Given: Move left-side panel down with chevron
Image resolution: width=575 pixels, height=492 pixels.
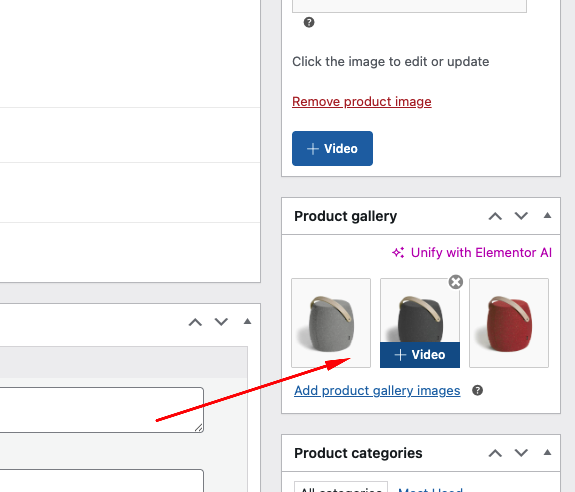Looking at the screenshot, I should point(221,322).
